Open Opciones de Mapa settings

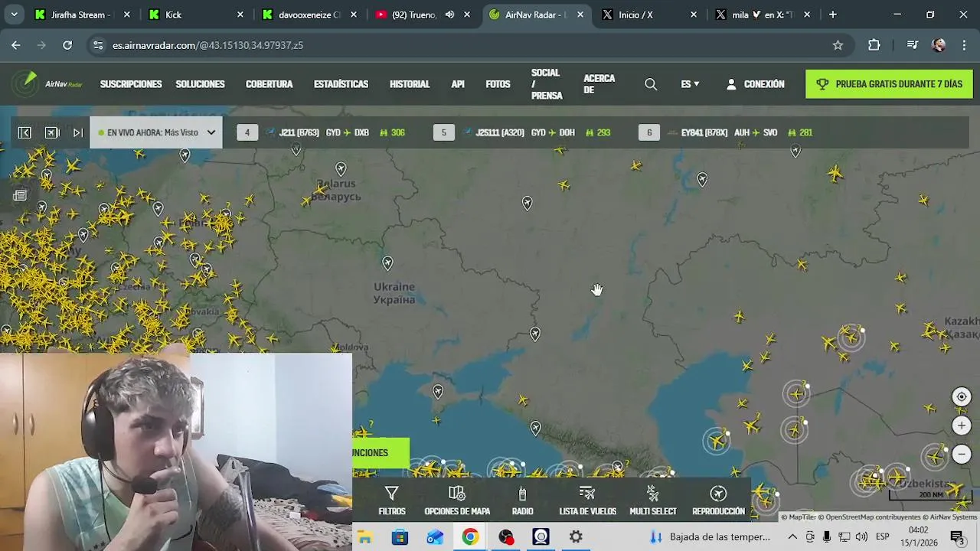point(457,500)
